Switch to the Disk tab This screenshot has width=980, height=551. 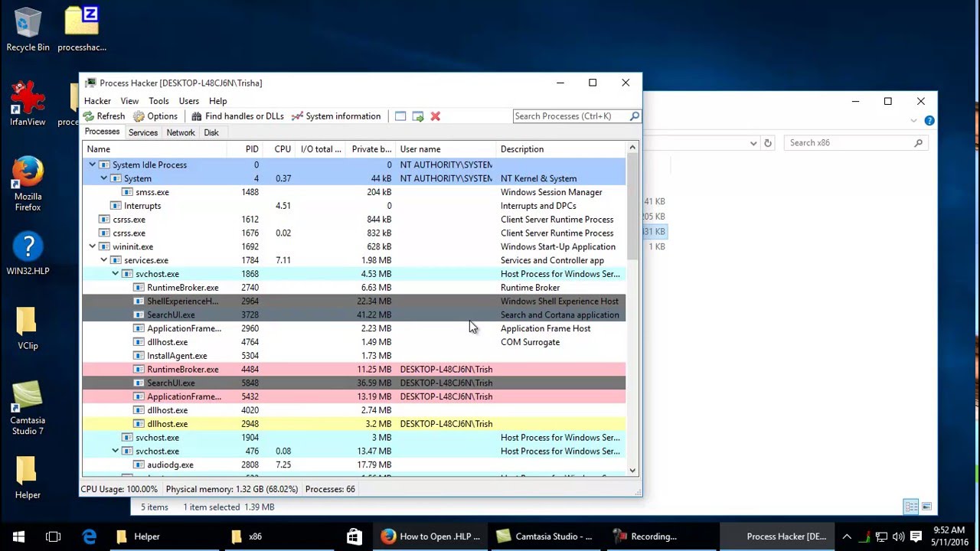click(211, 132)
